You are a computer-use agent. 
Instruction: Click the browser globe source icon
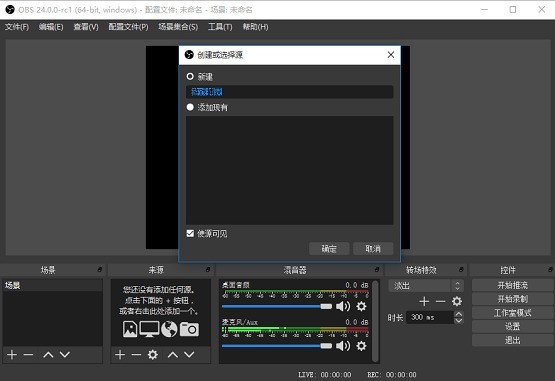169,329
